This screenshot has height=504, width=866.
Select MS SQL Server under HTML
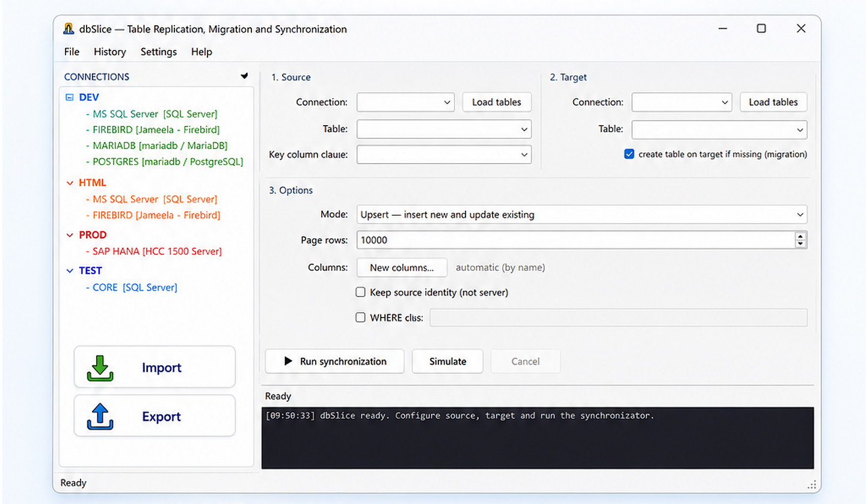tap(152, 199)
